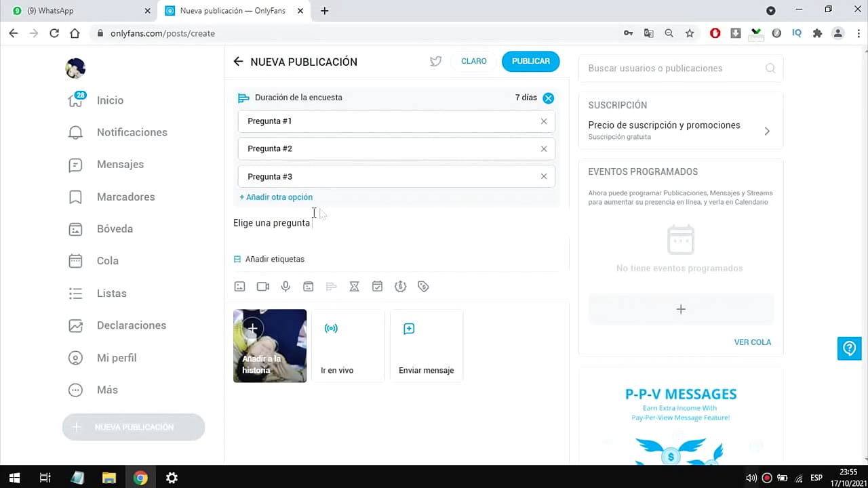
Task: Expand Precio de suscripción y promociones
Action: point(680,130)
